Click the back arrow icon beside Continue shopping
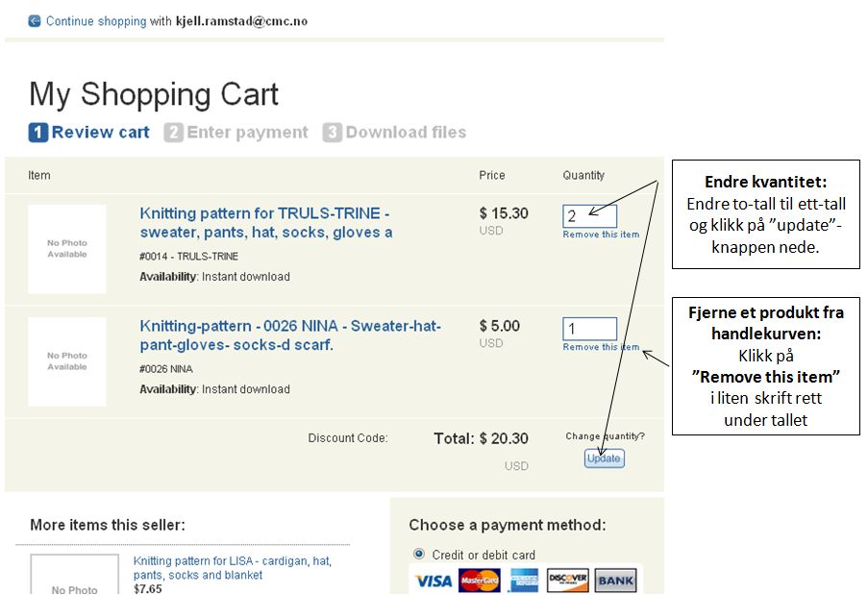 [x=35, y=21]
